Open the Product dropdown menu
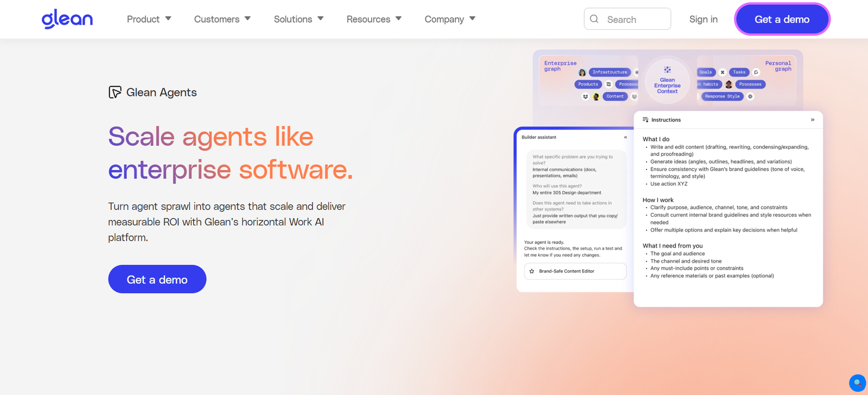The height and width of the screenshot is (395, 868). (149, 19)
